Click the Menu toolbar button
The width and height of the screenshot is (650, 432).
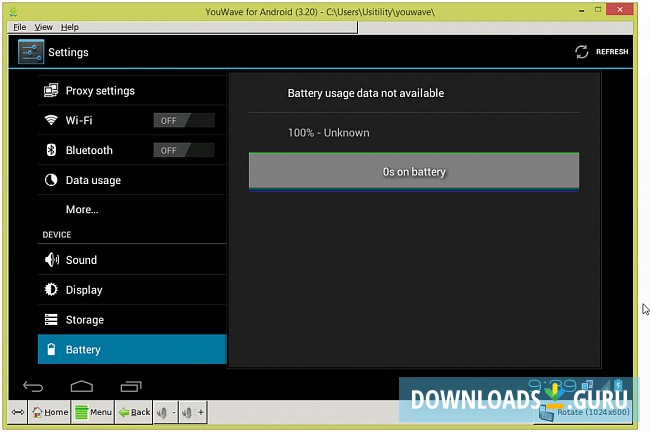coord(93,412)
